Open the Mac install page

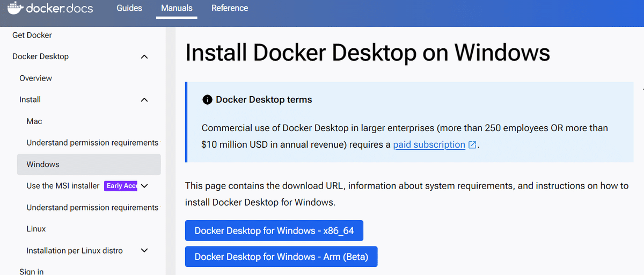point(34,121)
